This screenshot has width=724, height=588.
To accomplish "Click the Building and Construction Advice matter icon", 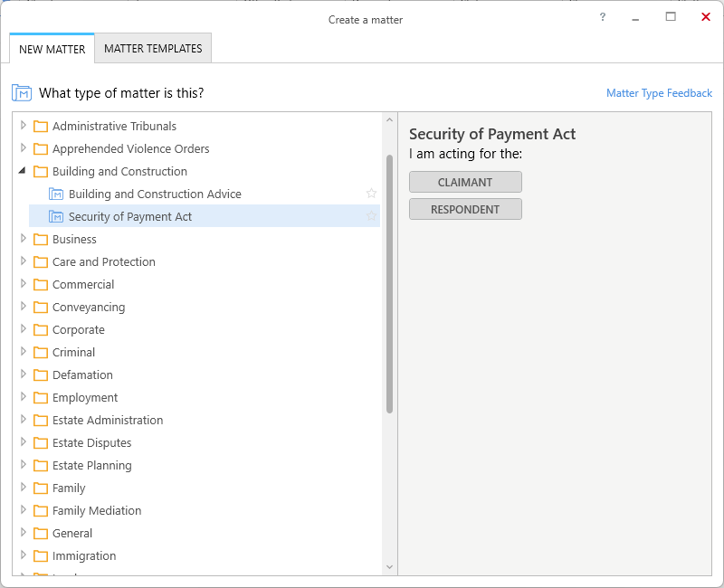I will tap(56, 194).
